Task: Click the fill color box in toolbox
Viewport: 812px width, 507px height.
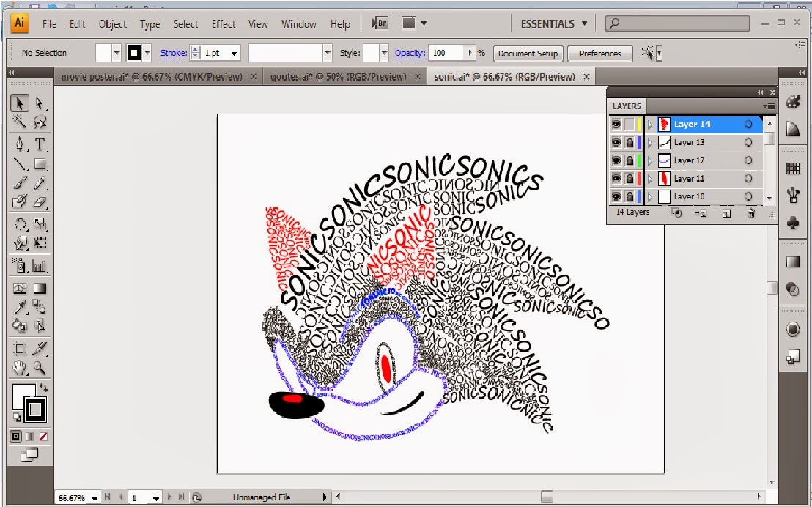Action: coord(19,393)
